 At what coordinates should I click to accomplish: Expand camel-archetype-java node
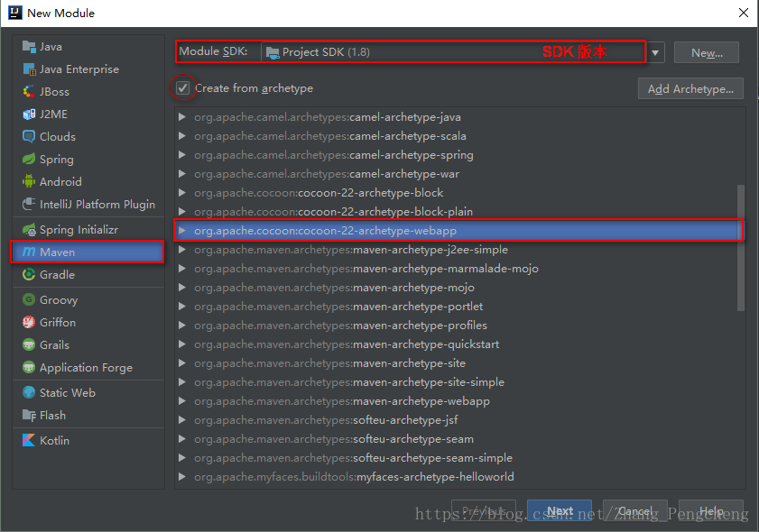pos(182,117)
